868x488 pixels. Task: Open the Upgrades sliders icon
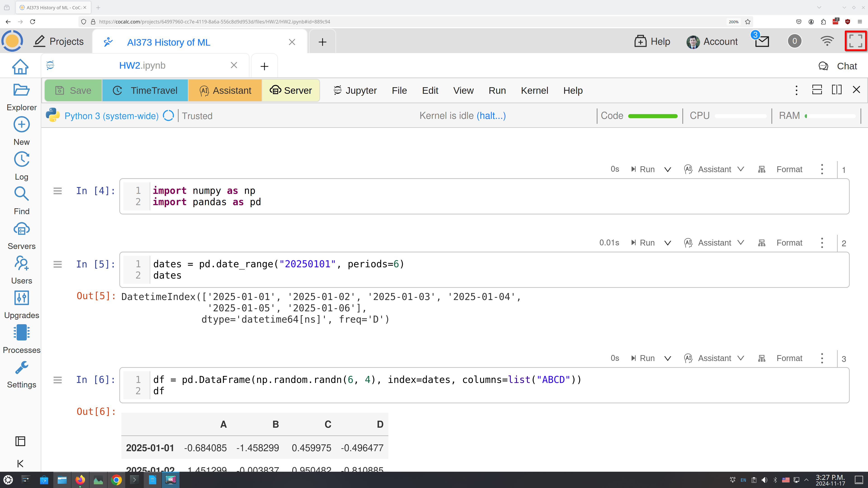click(21, 298)
